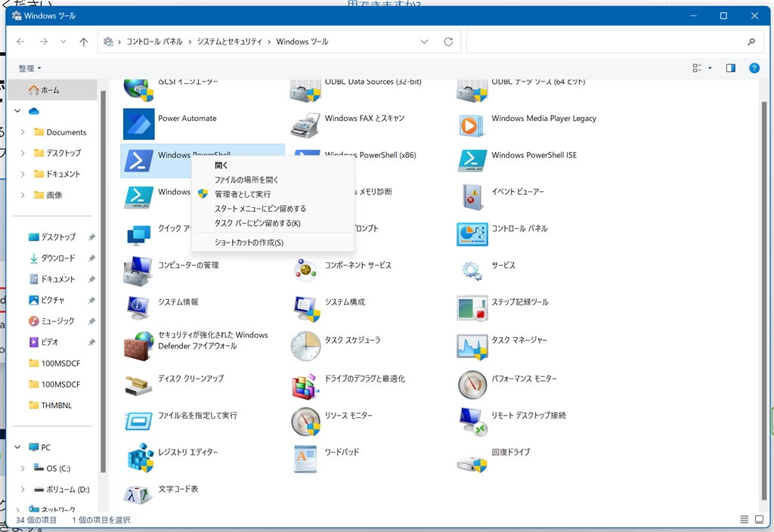Expand the ボリューム (D:) drive node
The width and height of the screenshot is (774, 532).
[x=23, y=490]
